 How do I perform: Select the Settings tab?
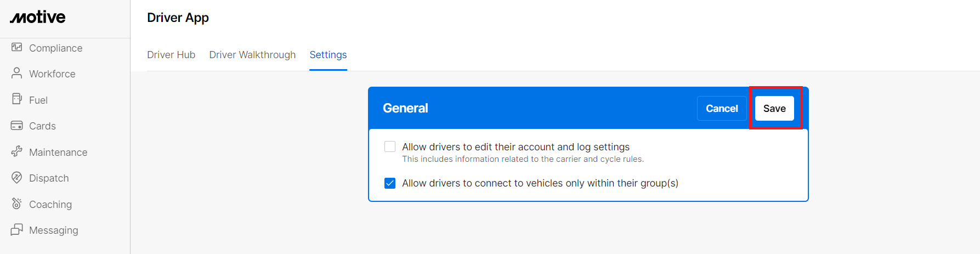328,55
